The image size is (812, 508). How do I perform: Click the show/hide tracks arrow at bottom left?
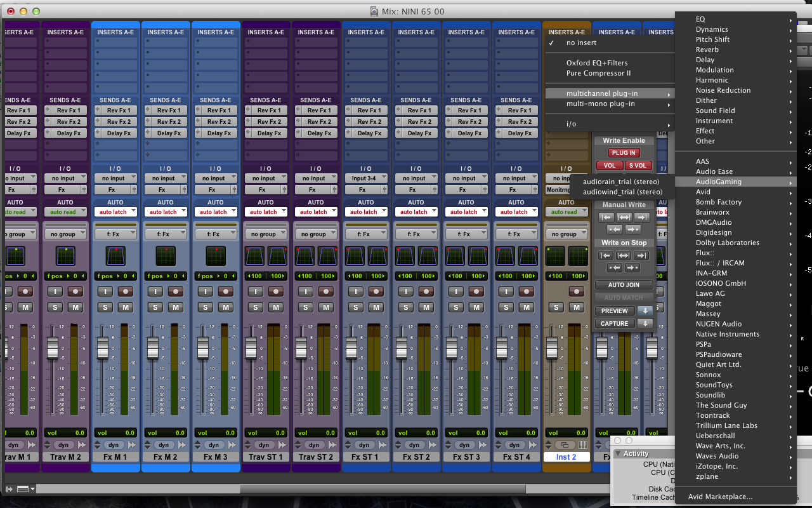(10, 489)
